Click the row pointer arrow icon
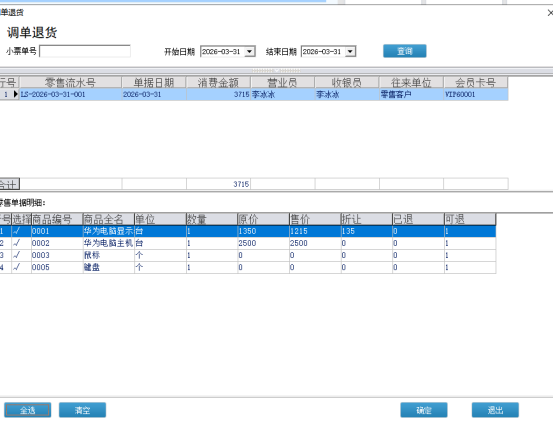Screen dimensions: 553x423 click(16, 94)
